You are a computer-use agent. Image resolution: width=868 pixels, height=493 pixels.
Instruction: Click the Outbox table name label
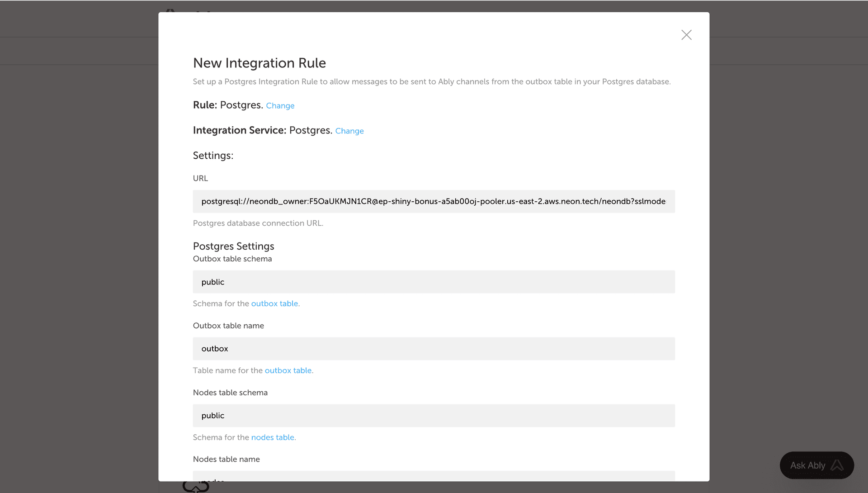coord(228,326)
